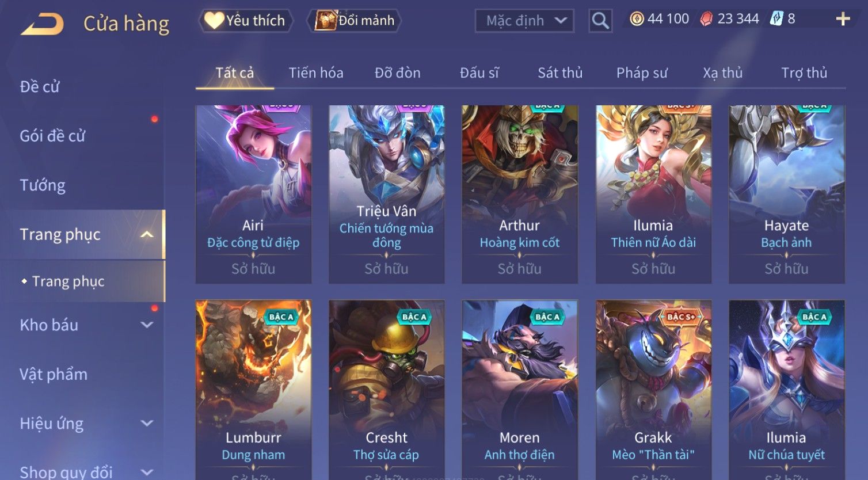This screenshot has height=480, width=868.
Task: Open the Mặc định sort dropdown
Action: pyautogui.click(x=524, y=21)
